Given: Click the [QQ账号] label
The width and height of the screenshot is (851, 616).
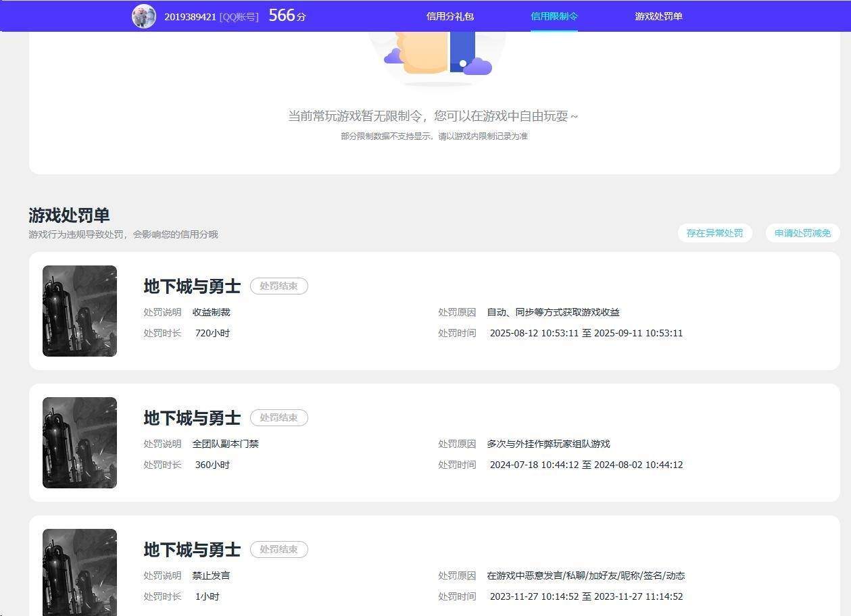Looking at the screenshot, I should (239, 16).
